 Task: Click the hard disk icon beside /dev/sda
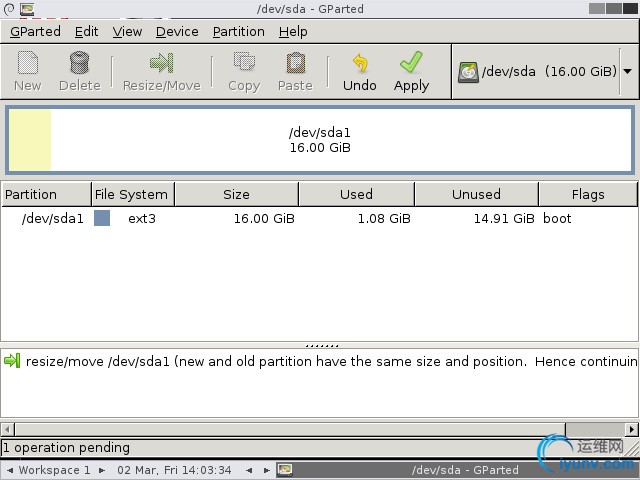tap(468, 72)
